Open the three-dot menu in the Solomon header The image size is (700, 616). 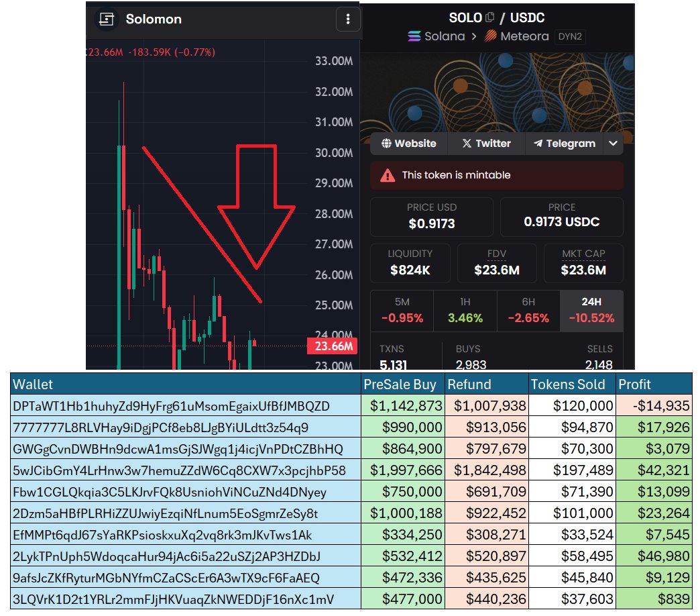(x=348, y=19)
